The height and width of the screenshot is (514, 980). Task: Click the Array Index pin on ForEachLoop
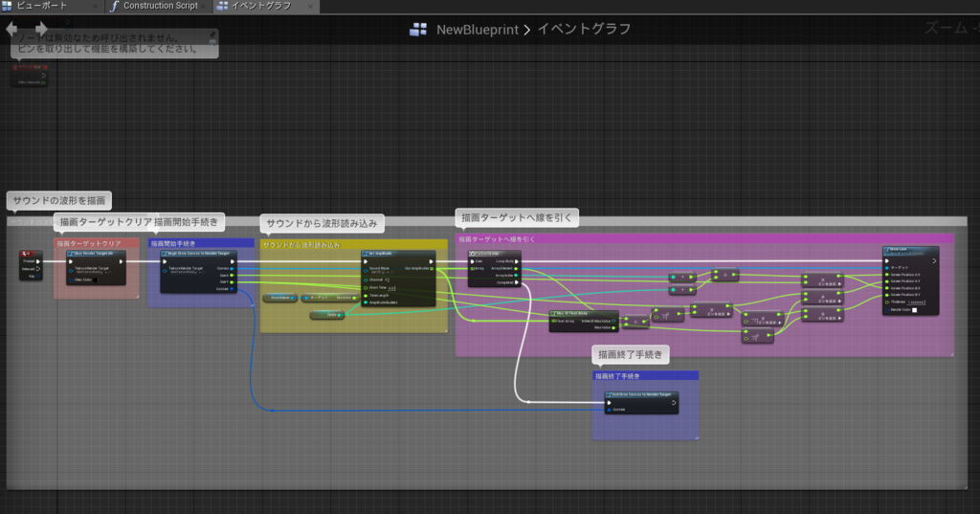click(x=516, y=275)
